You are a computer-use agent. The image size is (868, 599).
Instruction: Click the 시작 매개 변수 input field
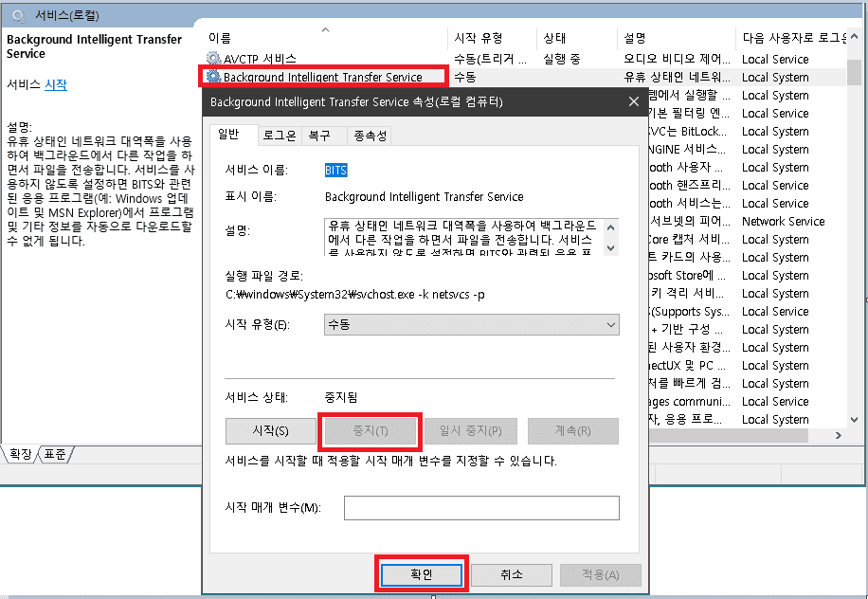pos(481,508)
